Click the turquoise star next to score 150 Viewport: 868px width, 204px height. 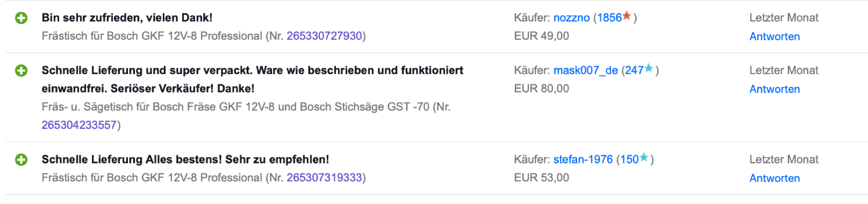coord(644,158)
